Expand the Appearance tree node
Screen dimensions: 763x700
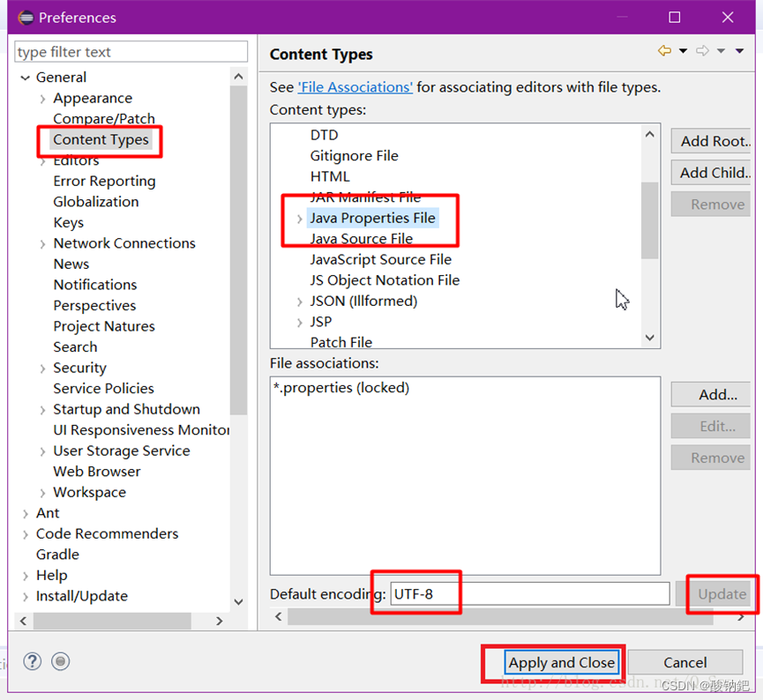43,99
